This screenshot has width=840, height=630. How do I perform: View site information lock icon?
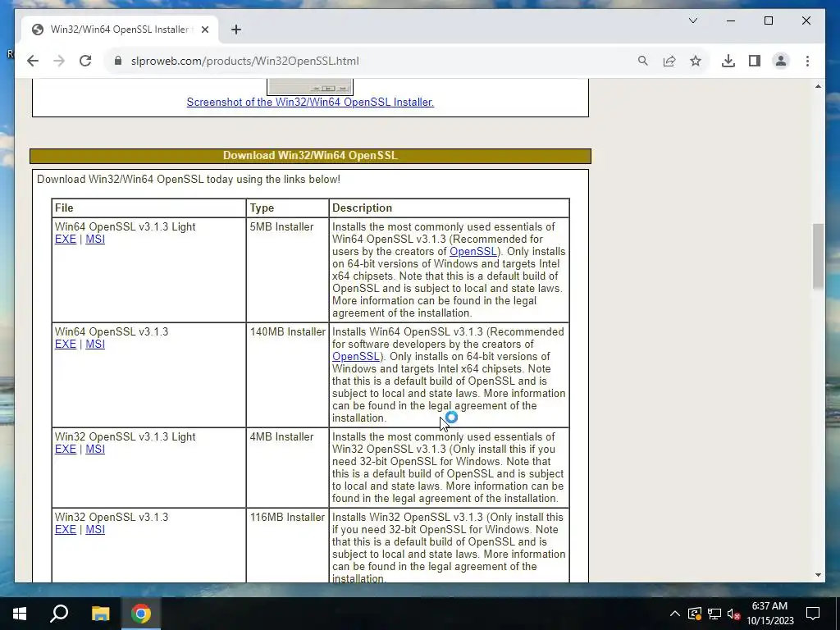(118, 61)
